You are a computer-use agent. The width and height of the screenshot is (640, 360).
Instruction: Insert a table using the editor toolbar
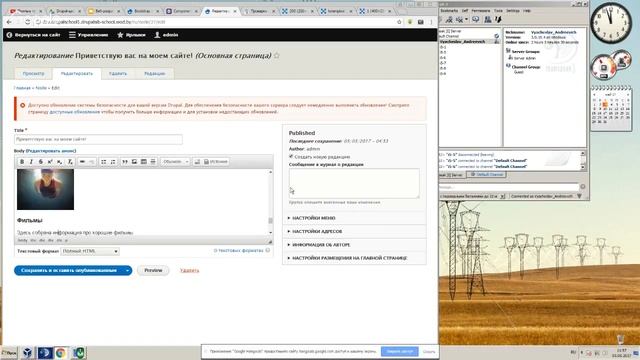pyautogui.click(x=144, y=162)
